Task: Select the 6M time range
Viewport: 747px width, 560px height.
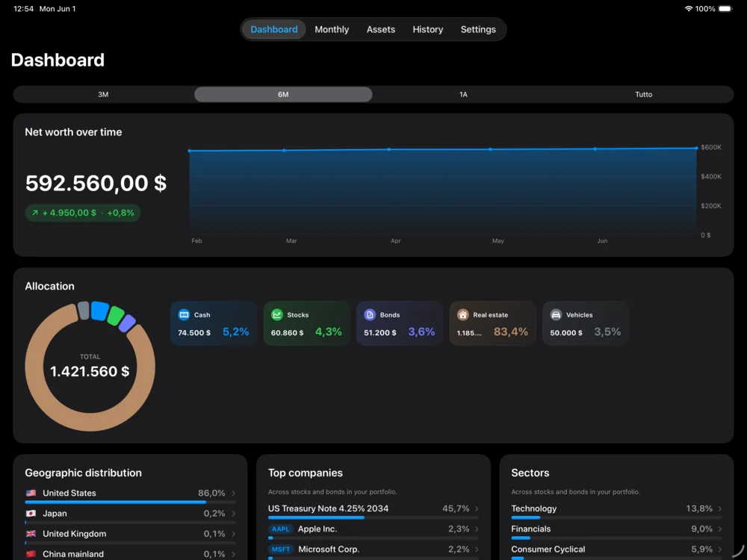Action: tap(283, 94)
